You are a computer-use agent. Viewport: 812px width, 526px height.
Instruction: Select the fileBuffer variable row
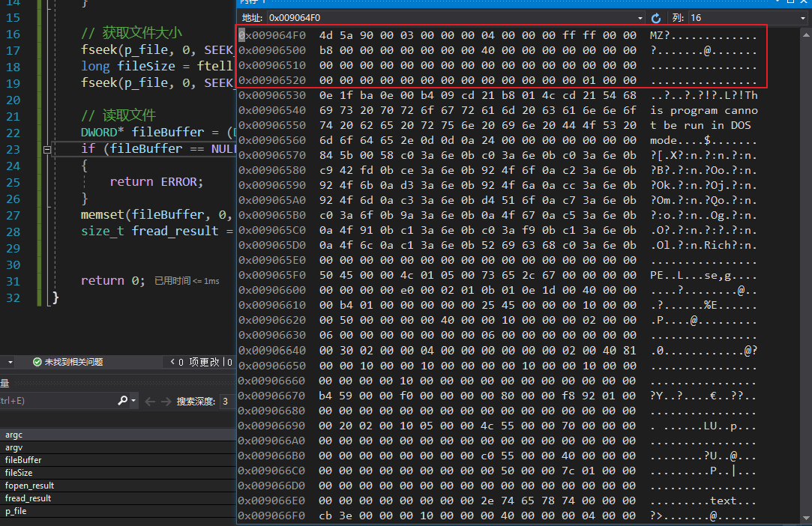click(x=23, y=460)
